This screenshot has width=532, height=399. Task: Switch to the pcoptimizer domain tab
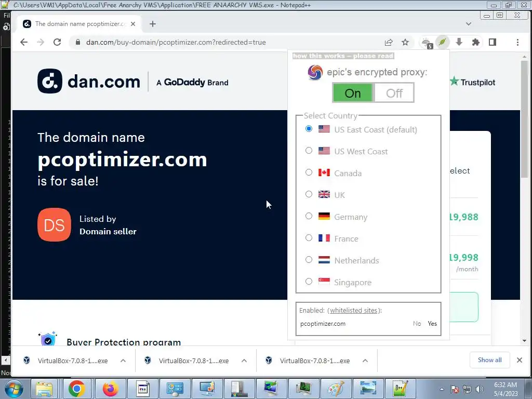coord(79,24)
